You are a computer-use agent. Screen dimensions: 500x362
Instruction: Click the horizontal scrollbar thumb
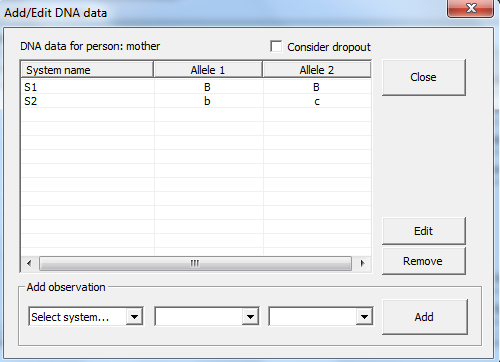[195, 263]
